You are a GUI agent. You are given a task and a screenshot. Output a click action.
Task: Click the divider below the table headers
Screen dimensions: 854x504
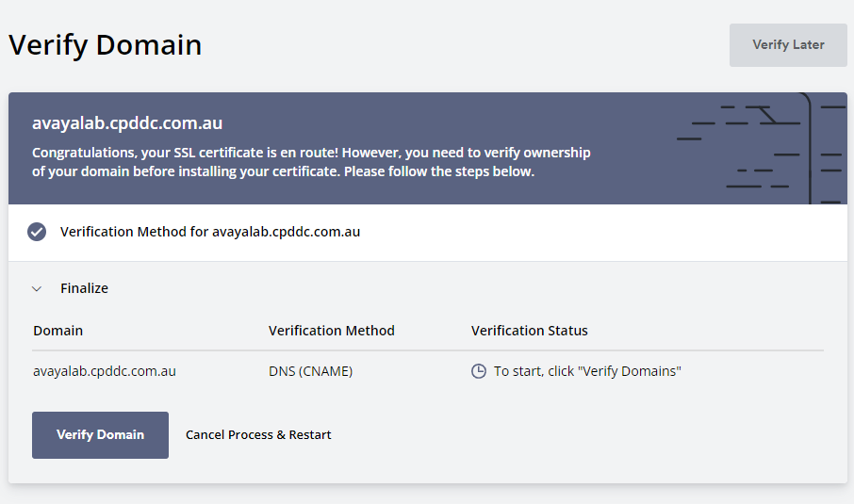coord(428,350)
